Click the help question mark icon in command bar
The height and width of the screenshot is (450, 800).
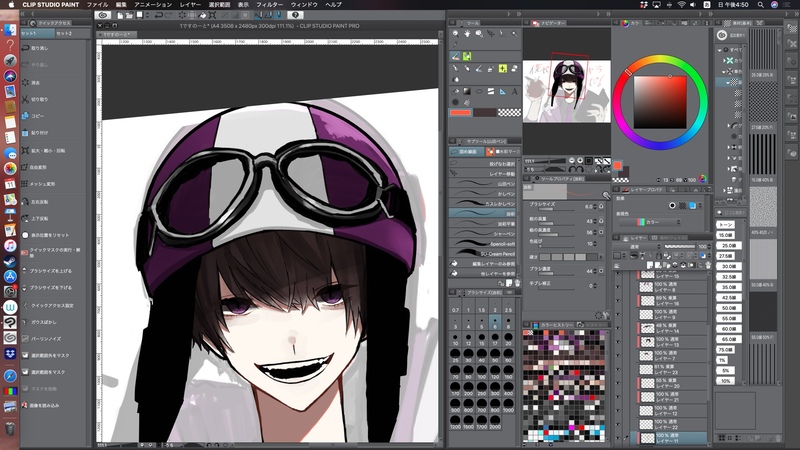(296, 16)
